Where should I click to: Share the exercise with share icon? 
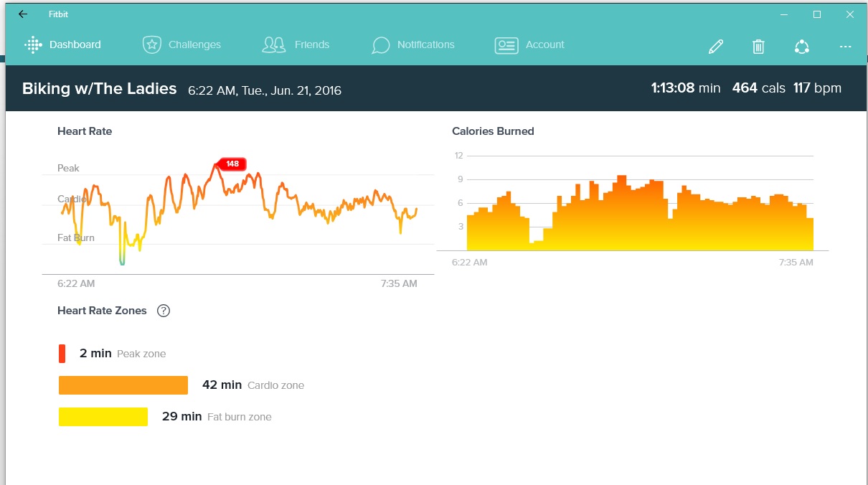click(802, 47)
